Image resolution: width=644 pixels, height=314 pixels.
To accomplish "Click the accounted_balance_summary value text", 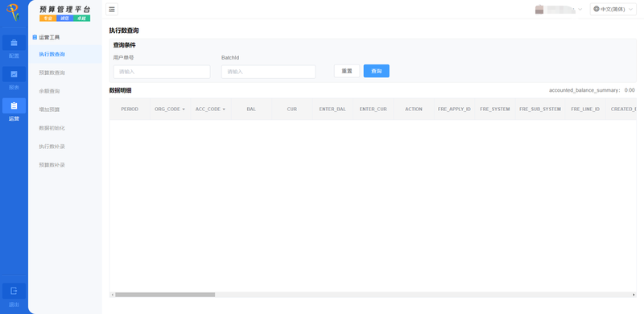I will click(x=630, y=90).
